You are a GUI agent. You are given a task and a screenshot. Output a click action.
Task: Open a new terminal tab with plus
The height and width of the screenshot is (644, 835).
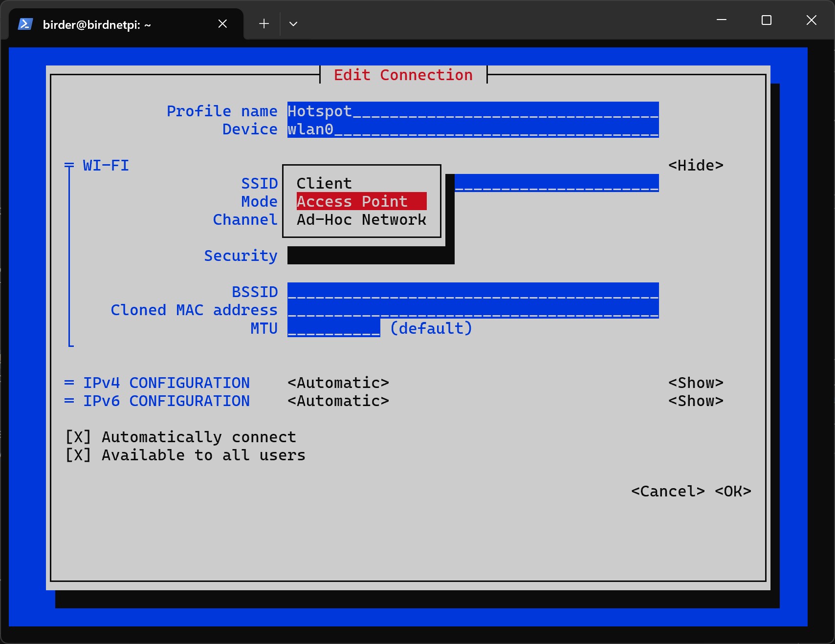264,23
